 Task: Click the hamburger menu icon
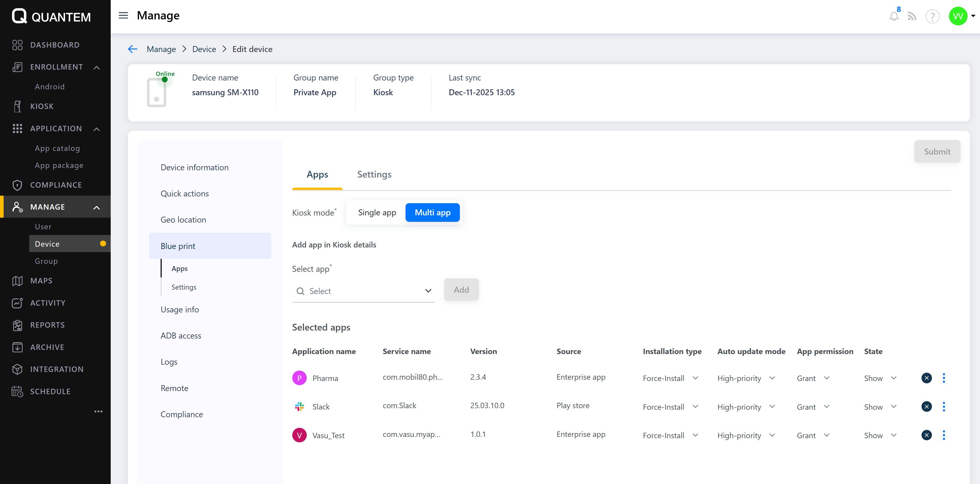click(x=123, y=16)
